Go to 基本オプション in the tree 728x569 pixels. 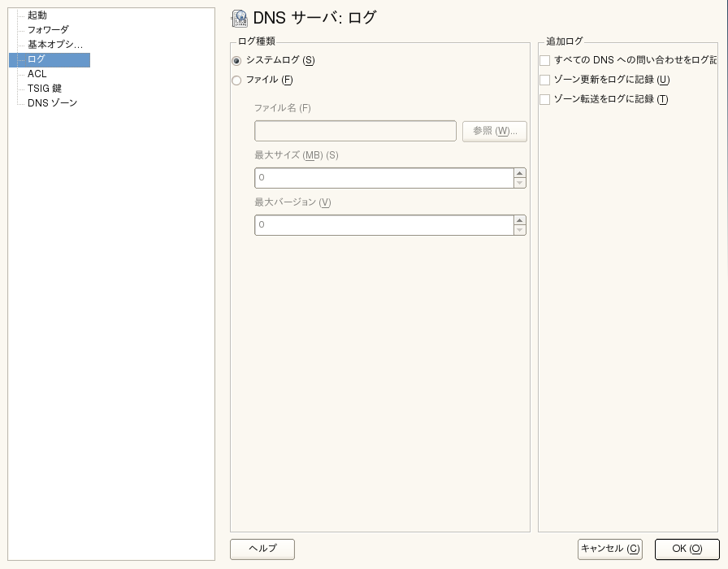(54, 45)
